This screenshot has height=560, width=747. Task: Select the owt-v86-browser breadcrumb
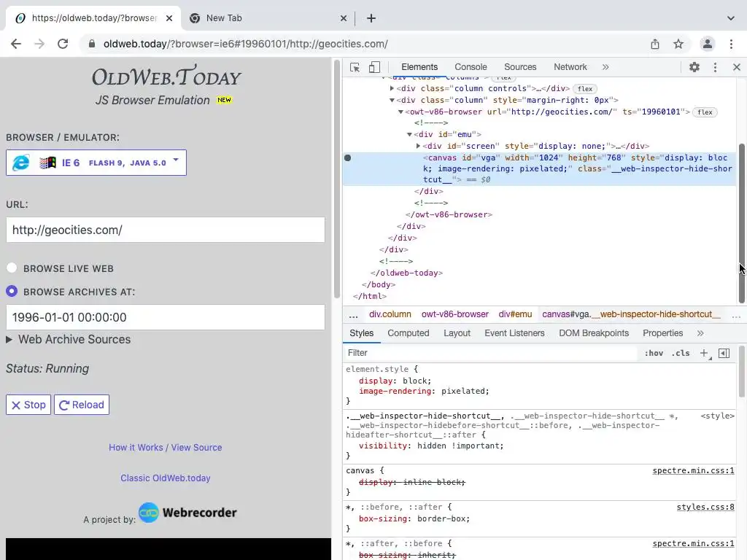click(455, 314)
